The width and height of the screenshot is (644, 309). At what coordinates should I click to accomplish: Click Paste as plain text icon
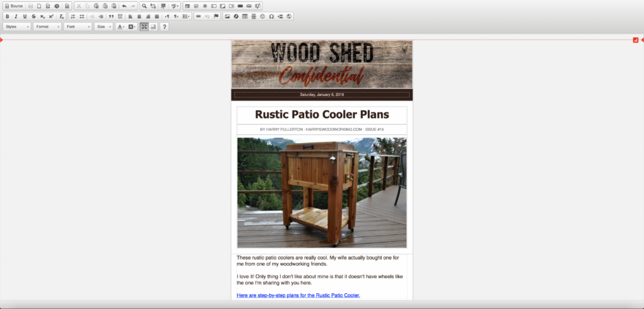point(105,6)
